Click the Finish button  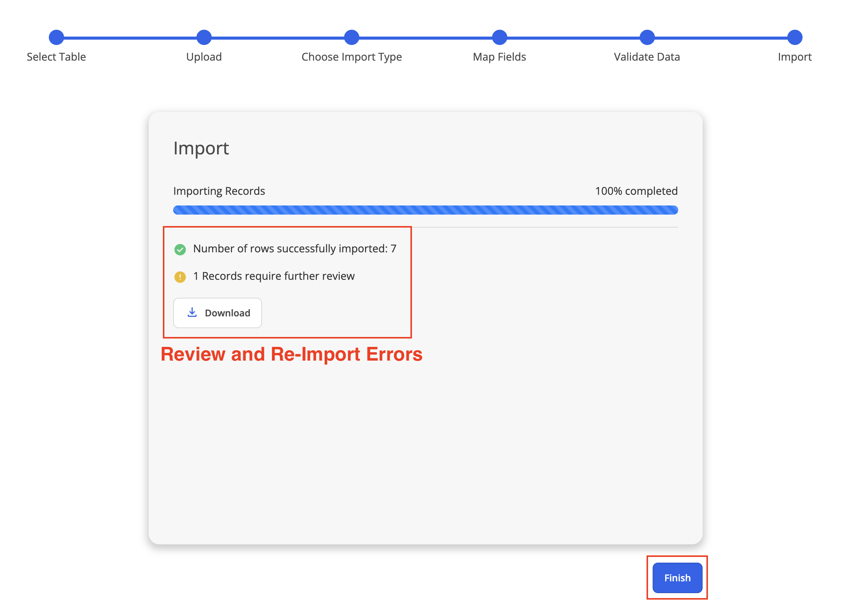(677, 577)
